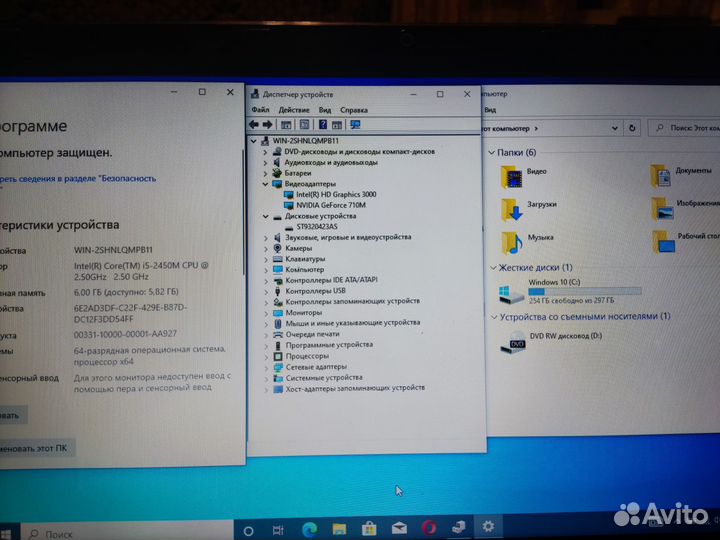Collapse the Дисковые устройства node

pyautogui.click(x=265, y=216)
